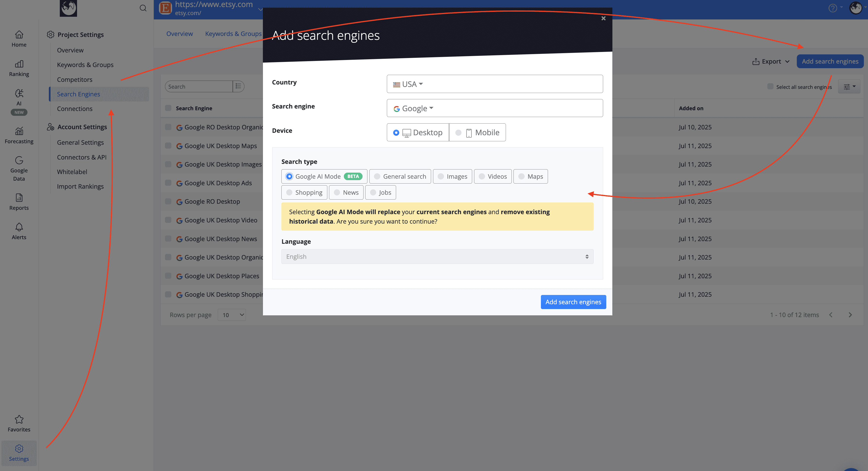The image size is (868, 471).
Task: Click the Etsy project favicon
Action: click(x=165, y=8)
